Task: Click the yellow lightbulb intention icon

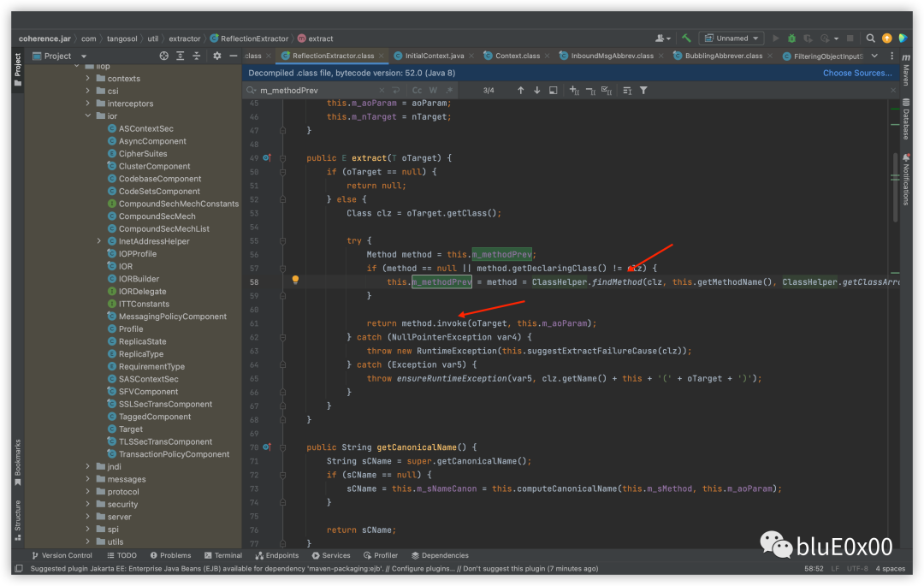Action: pos(295,280)
